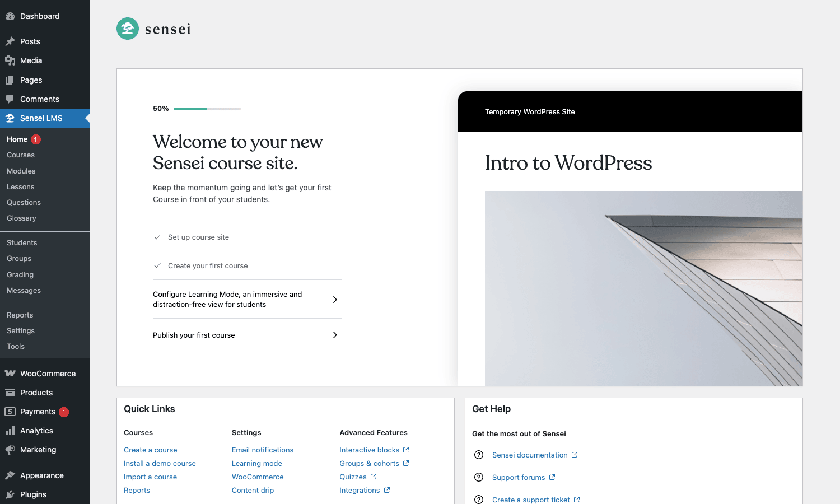
Task: Click the Intro to WordPress course preview image
Action: coord(643,288)
